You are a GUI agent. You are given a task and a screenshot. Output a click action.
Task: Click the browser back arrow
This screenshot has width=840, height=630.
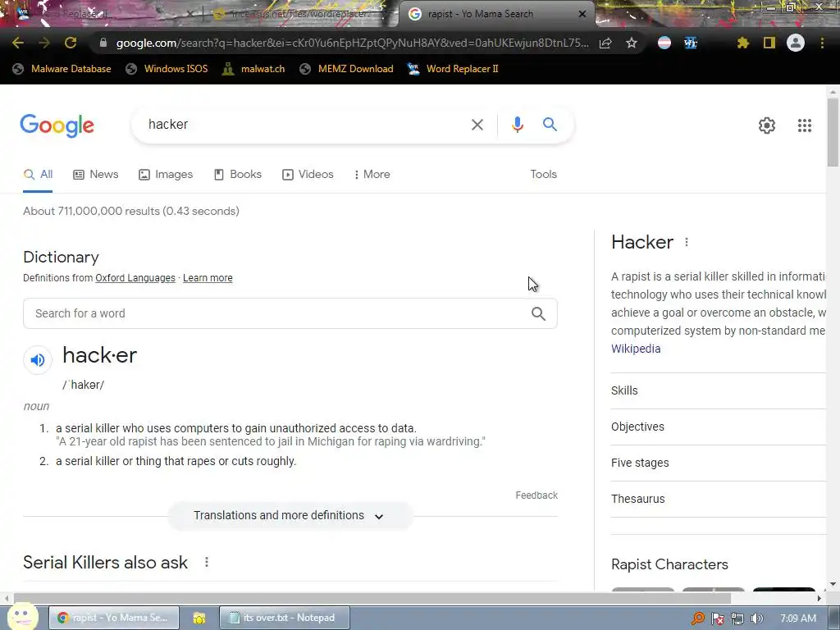pyautogui.click(x=17, y=43)
